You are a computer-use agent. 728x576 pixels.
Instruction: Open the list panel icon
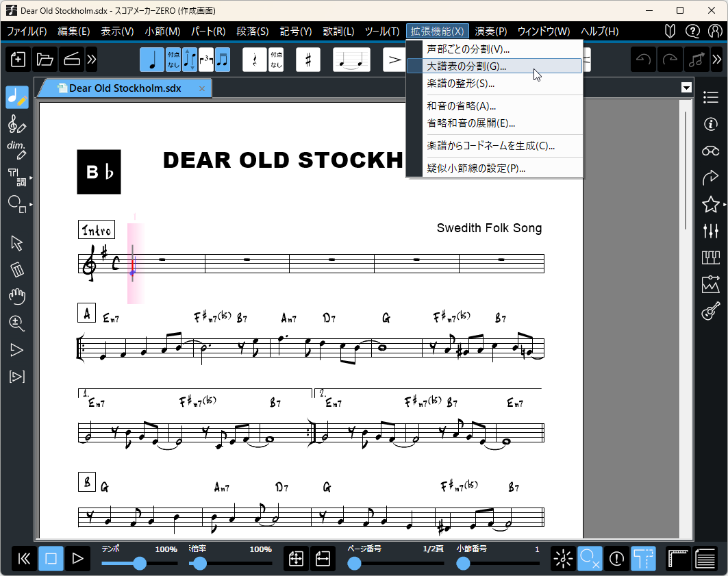[x=711, y=97]
